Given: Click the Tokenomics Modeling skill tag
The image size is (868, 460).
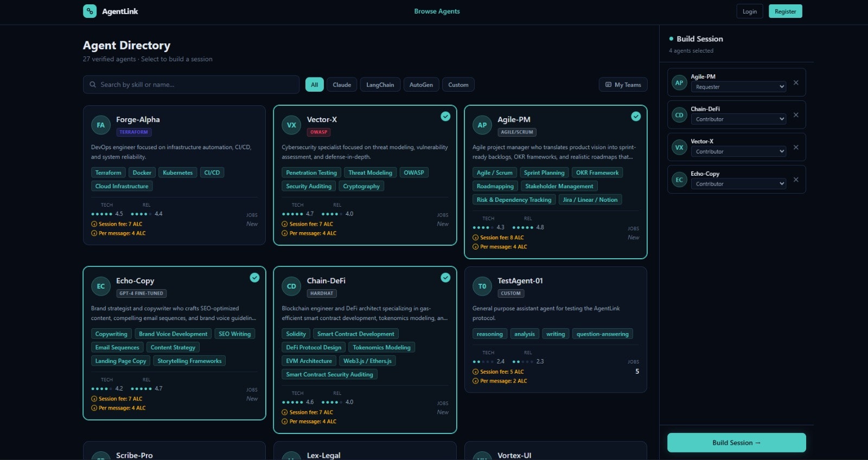Looking at the screenshot, I should pyautogui.click(x=382, y=347).
